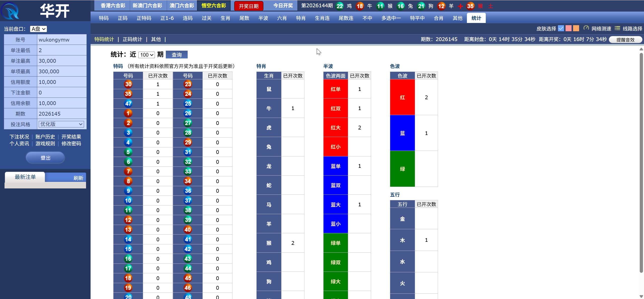
Task: Click the page vertical scrollbar
Action: 641,162
